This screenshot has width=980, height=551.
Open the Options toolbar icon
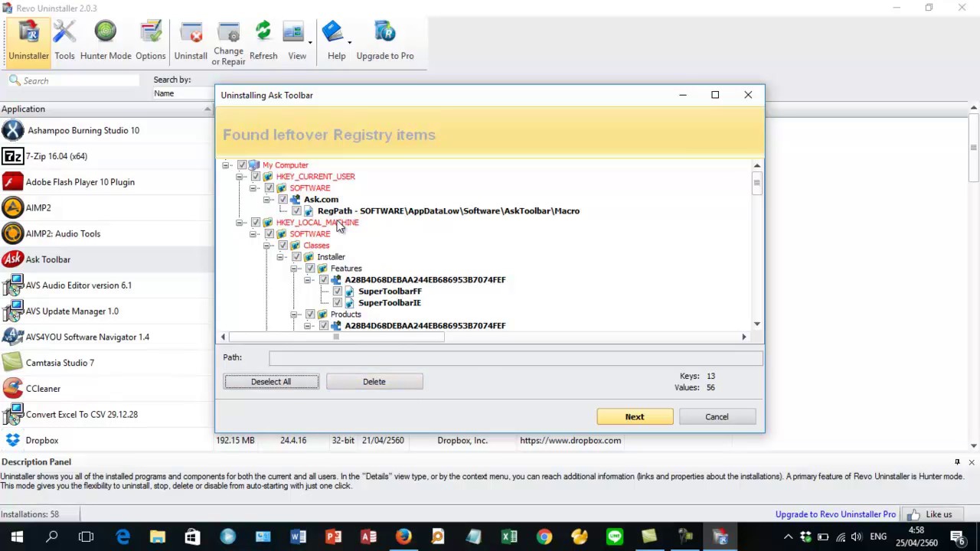pos(151,41)
